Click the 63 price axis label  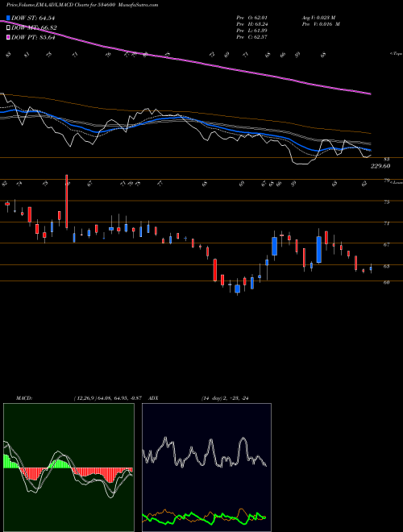tap(386, 266)
